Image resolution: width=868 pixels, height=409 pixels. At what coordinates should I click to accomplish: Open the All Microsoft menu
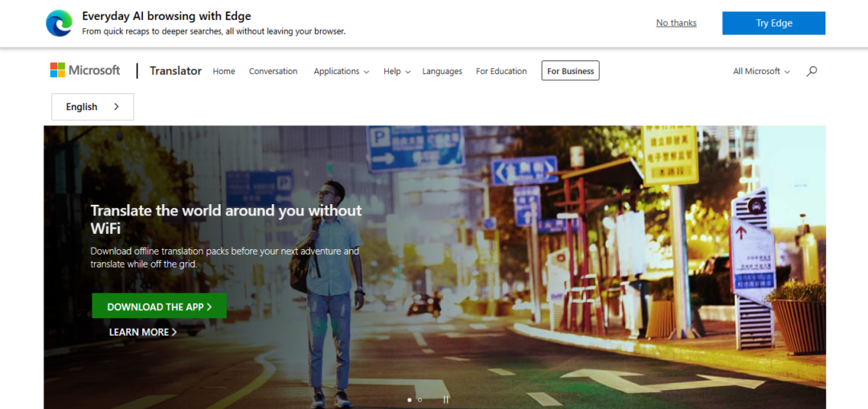click(x=761, y=72)
